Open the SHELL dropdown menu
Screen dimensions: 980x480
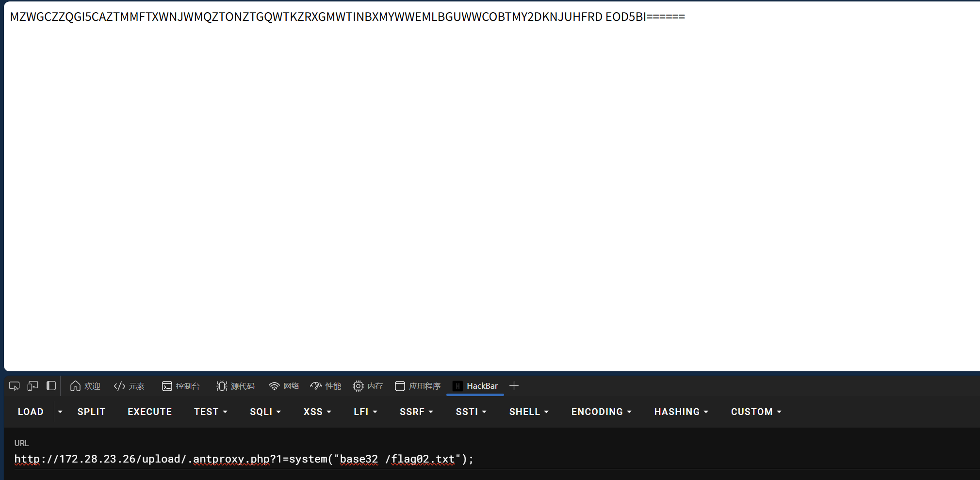[528, 411]
